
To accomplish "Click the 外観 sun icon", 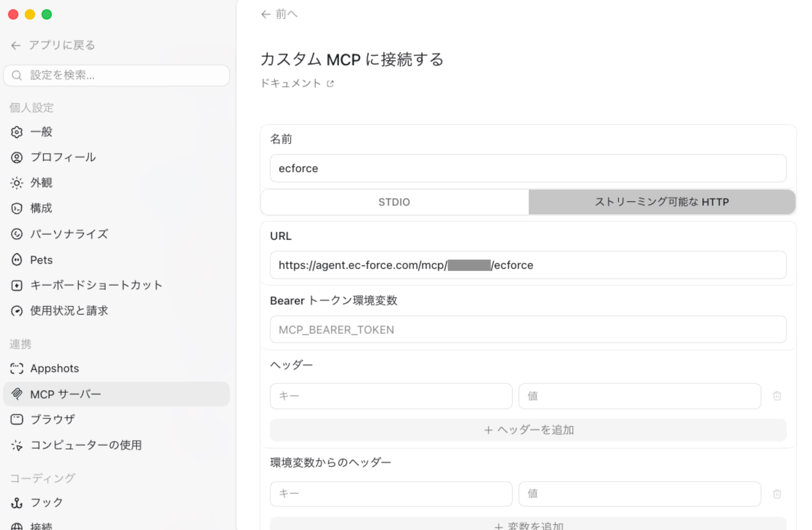I will [x=16, y=183].
